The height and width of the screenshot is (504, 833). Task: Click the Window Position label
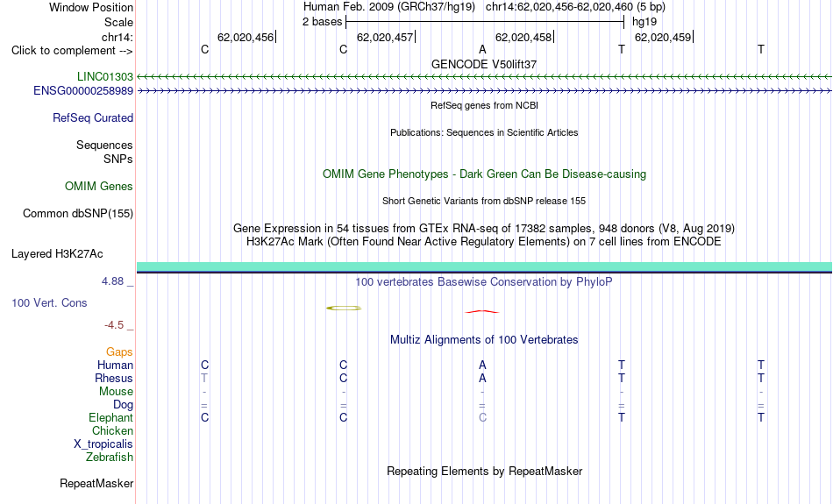click(91, 7)
